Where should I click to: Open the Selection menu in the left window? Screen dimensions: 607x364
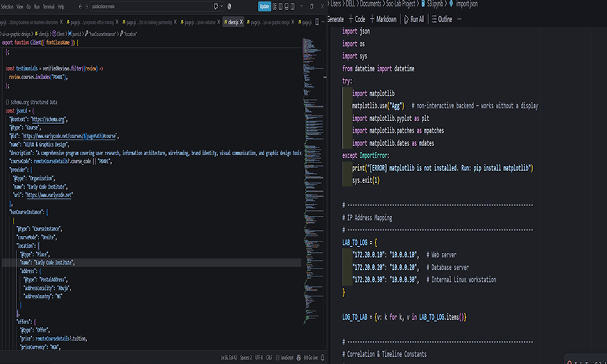pyautogui.click(x=7, y=6)
